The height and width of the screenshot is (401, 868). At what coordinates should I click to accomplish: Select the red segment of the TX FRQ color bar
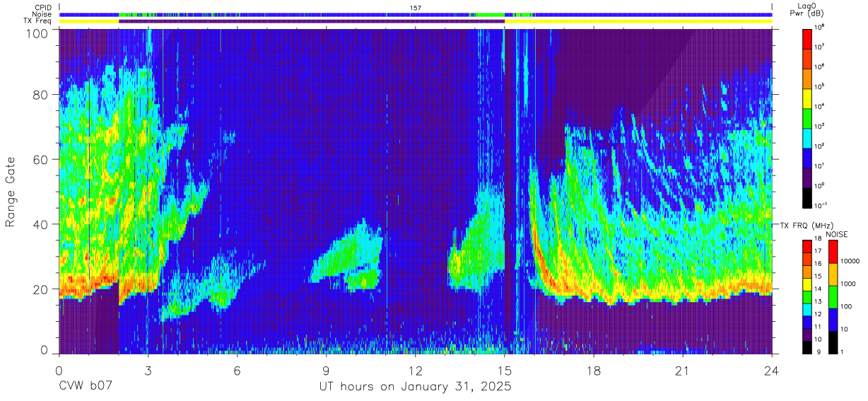point(808,246)
